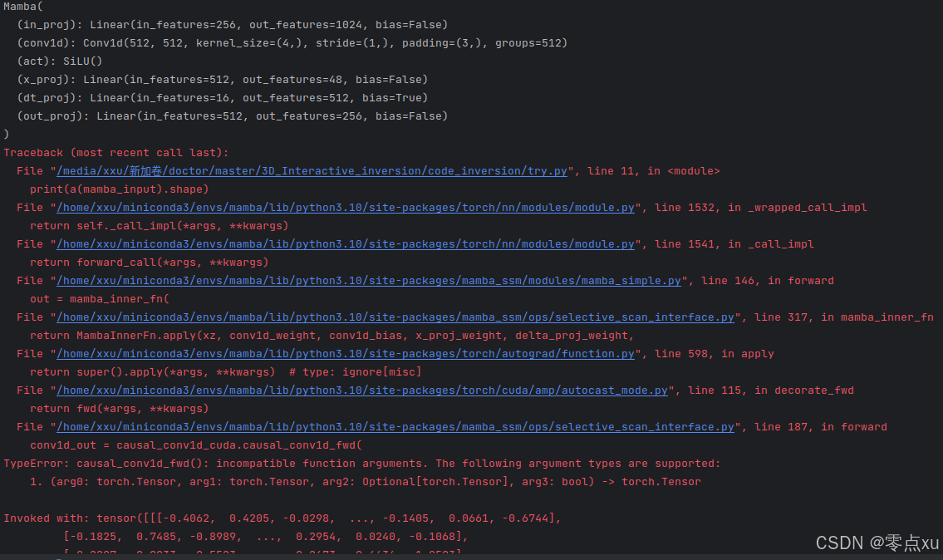Click the TypeError message line
This screenshot has height=560, width=943.
(x=361, y=463)
